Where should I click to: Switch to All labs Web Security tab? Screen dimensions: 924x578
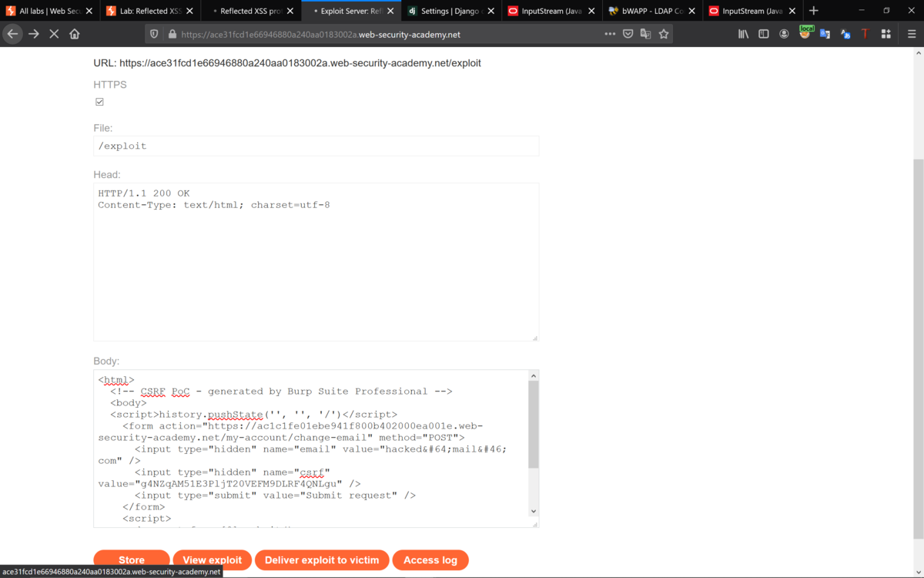pos(50,11)
